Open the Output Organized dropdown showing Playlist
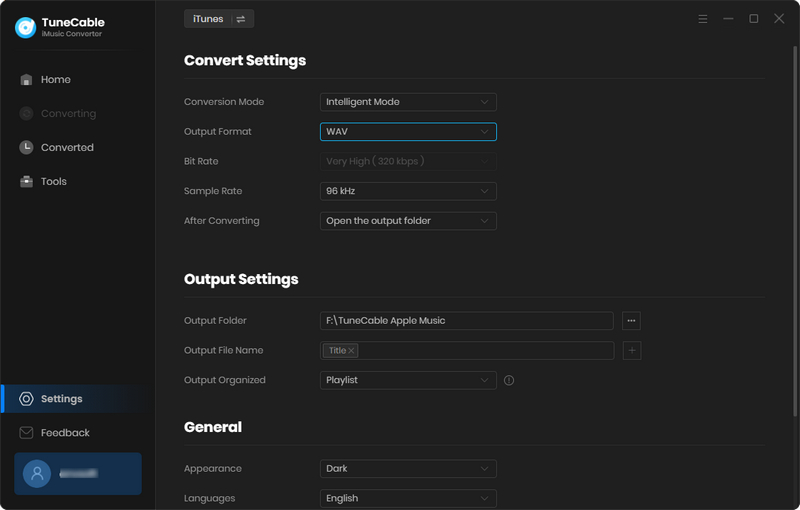 coord(408,380)
